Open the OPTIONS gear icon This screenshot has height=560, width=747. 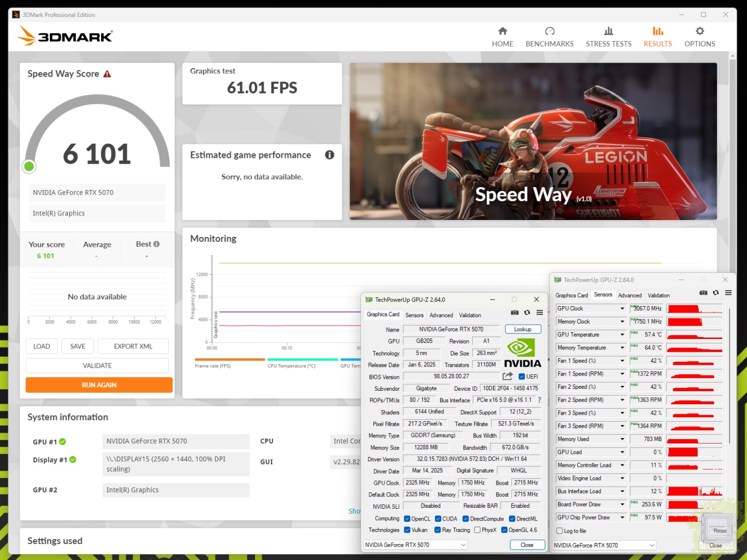point(700,31)
